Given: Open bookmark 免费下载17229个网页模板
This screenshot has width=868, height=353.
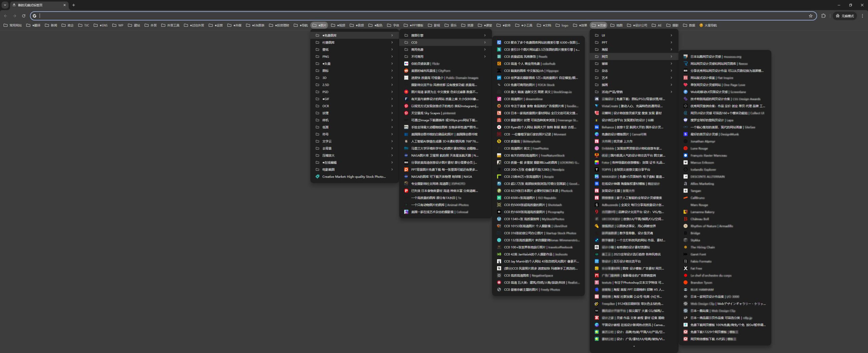Looking at the screenshot, I should (x=725, y=332).
